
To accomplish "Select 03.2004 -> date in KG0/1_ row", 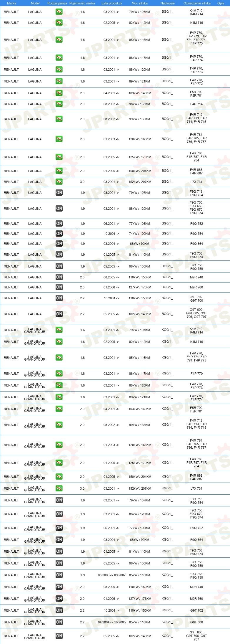I will 111,540.
